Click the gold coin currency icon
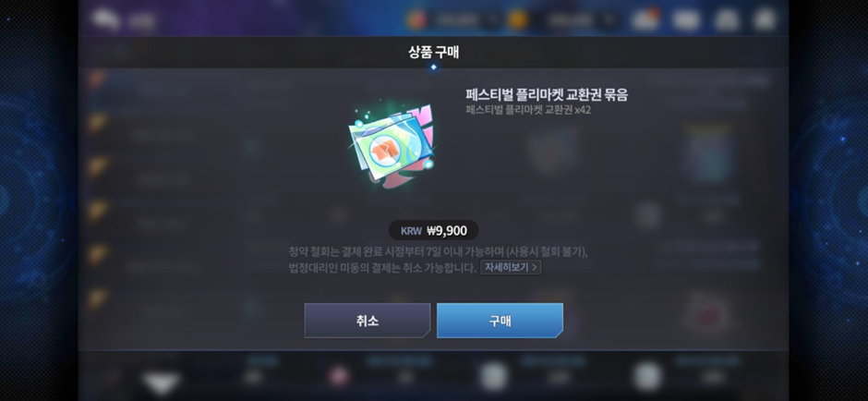This screenshot has width=868, height=401. (x=518, y=20)
